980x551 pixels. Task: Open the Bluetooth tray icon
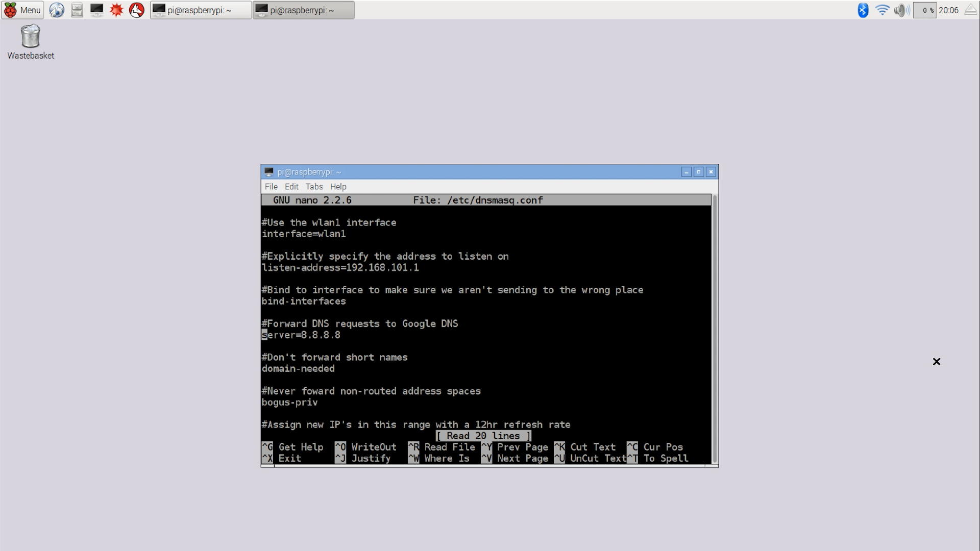click(863, 10)
